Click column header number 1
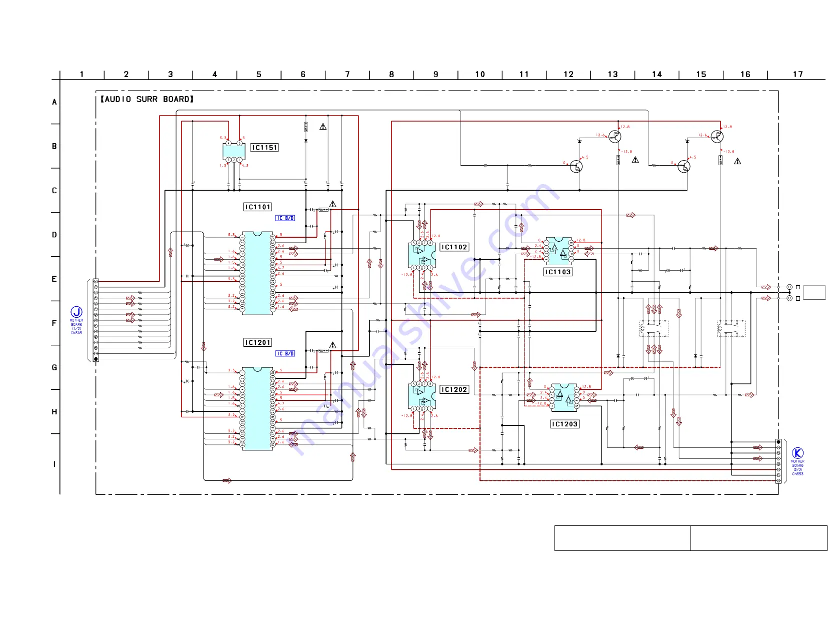This screenshot has height=632, width=840. (82, 75)
